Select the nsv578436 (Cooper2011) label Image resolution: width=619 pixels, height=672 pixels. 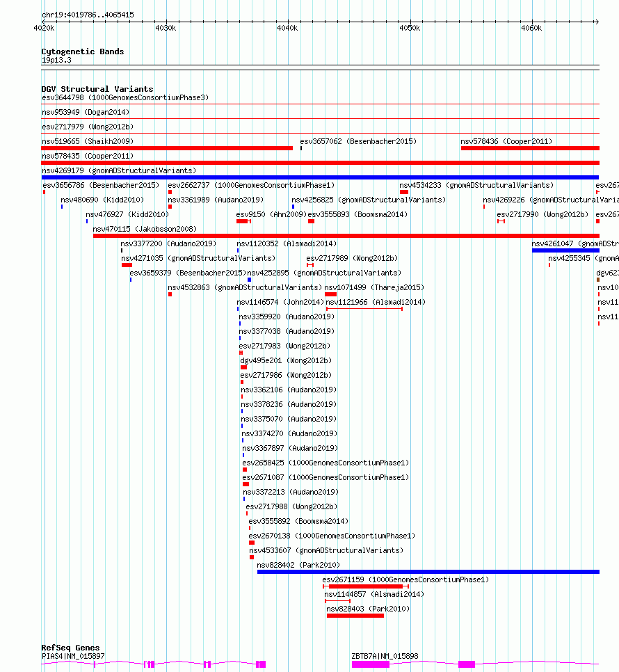[506, 141]
